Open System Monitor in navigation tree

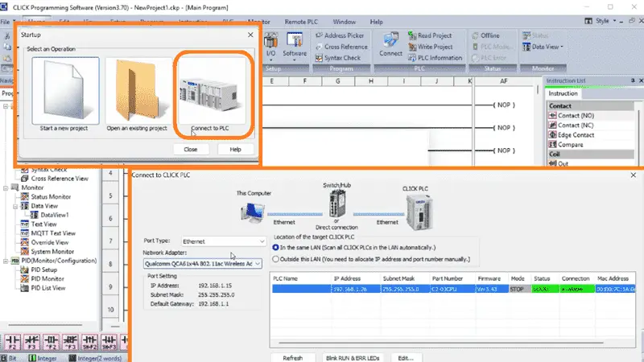(47, 252)
